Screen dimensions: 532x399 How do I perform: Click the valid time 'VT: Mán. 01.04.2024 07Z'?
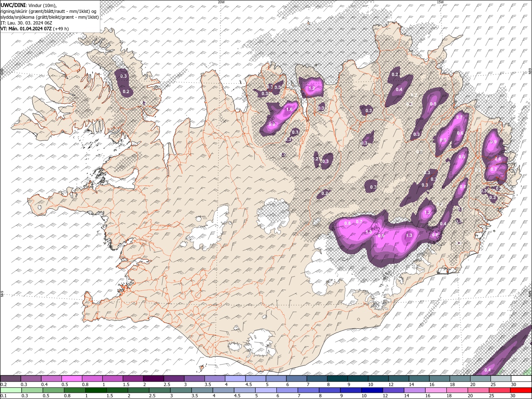[26, 28]
